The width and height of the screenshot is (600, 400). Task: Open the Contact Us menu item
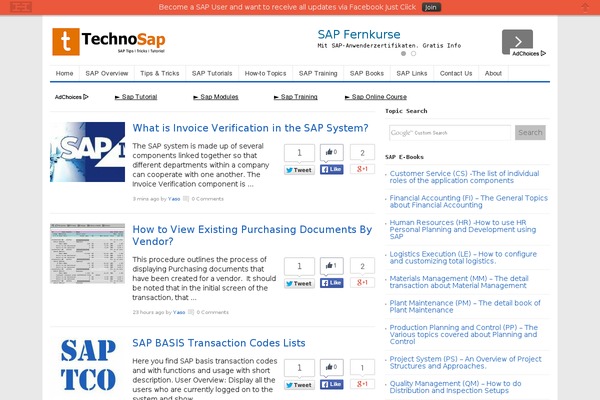[x=456, y=73]
